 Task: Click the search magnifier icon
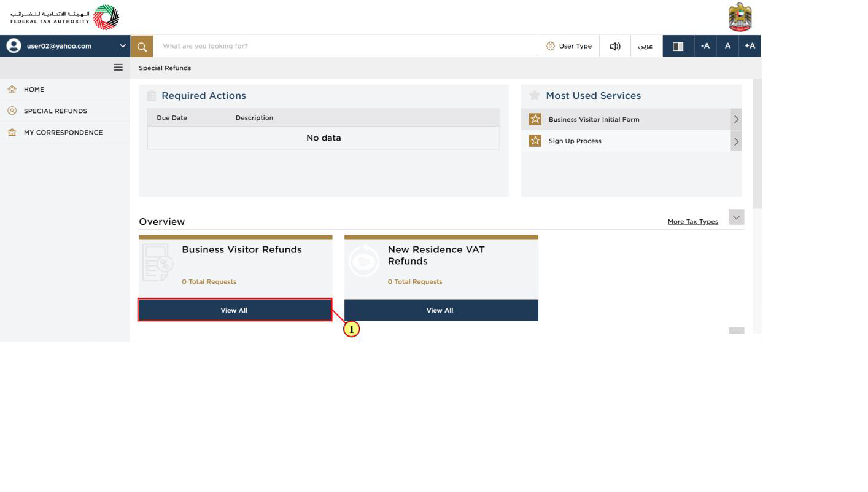[142, 46]
